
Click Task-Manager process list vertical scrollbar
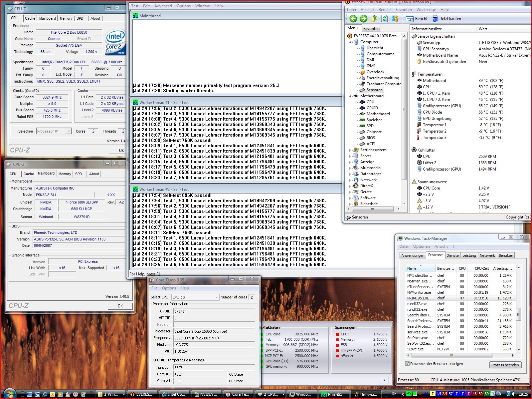(x=518, y=308)
